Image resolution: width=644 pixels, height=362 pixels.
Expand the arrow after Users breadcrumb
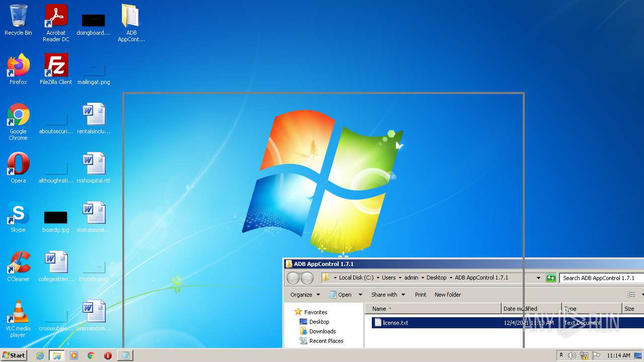(x=400, y=278)
